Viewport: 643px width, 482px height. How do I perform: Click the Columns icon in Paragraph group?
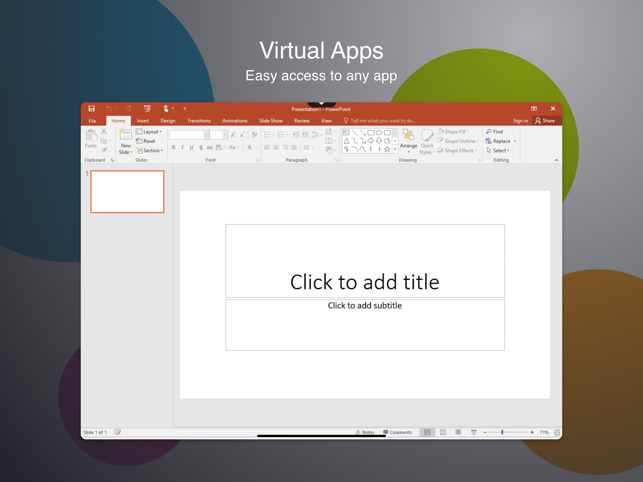(307, 147)
